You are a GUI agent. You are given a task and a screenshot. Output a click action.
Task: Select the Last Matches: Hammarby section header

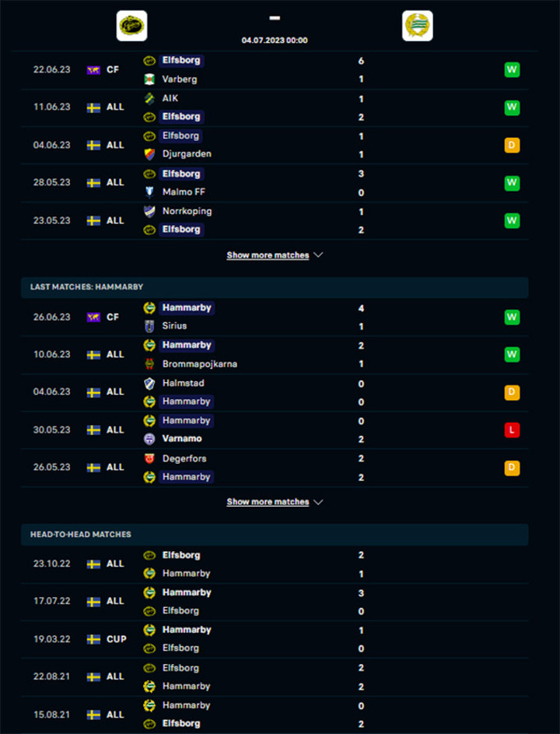pyautogui.click(x=275, y=287)
